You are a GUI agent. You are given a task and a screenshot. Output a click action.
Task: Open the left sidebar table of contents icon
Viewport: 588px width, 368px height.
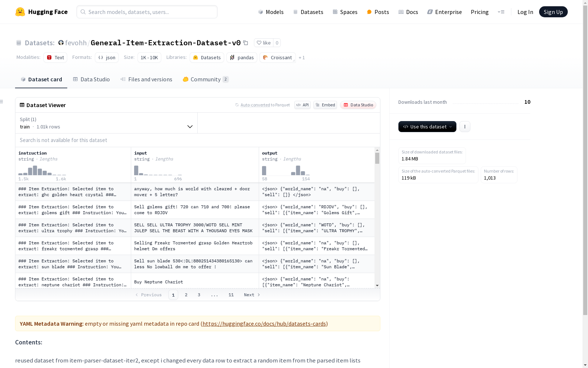tap(2, 102)
